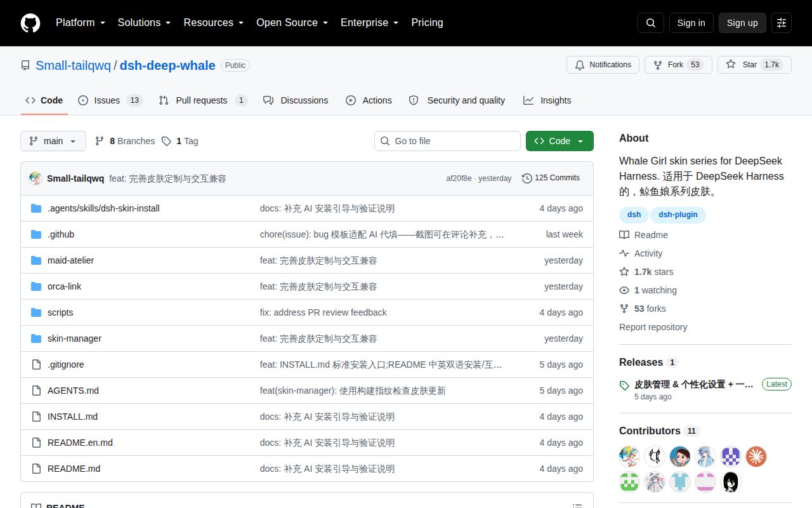
Task: Switch to the Pull requests tab
Action: point(203,100)
